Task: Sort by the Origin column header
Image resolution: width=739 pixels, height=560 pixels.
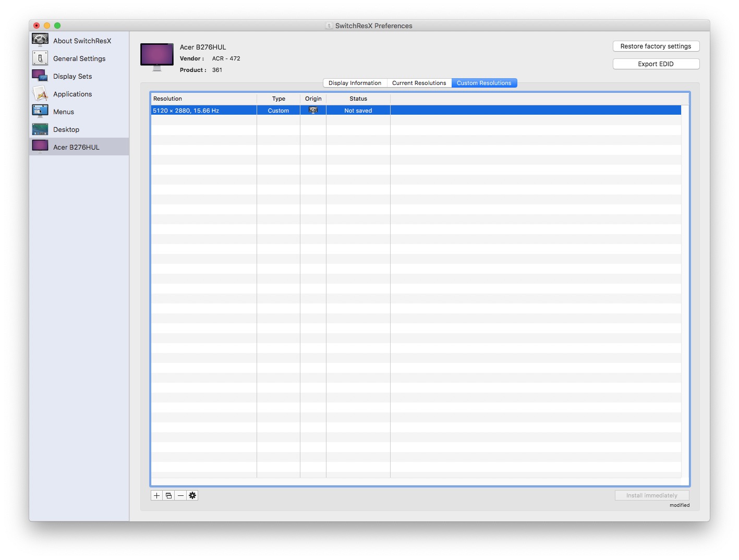Action: (x=313, y=99)
